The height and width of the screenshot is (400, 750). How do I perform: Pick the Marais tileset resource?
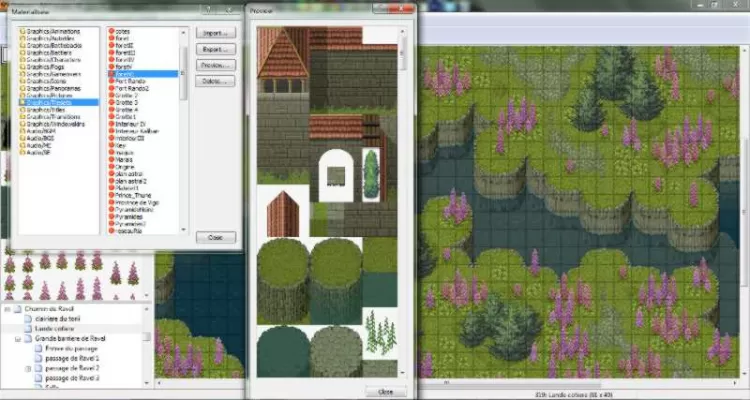pos(126,158)
